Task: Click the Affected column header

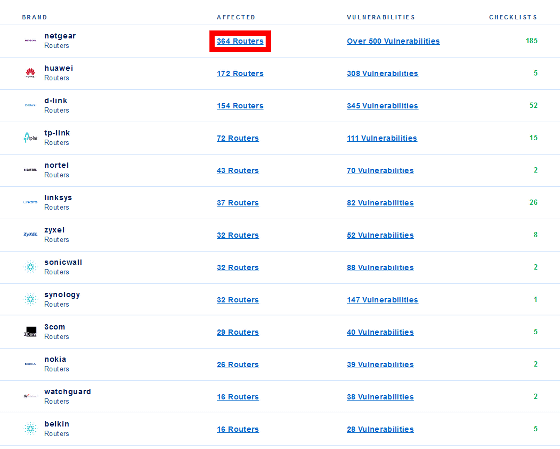Action: tap(236, 17)
